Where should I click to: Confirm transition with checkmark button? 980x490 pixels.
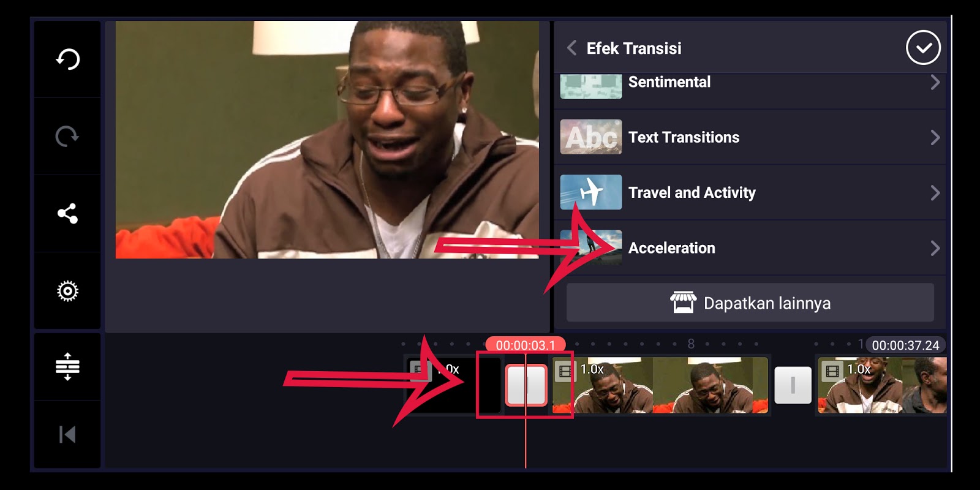[923, 48]
